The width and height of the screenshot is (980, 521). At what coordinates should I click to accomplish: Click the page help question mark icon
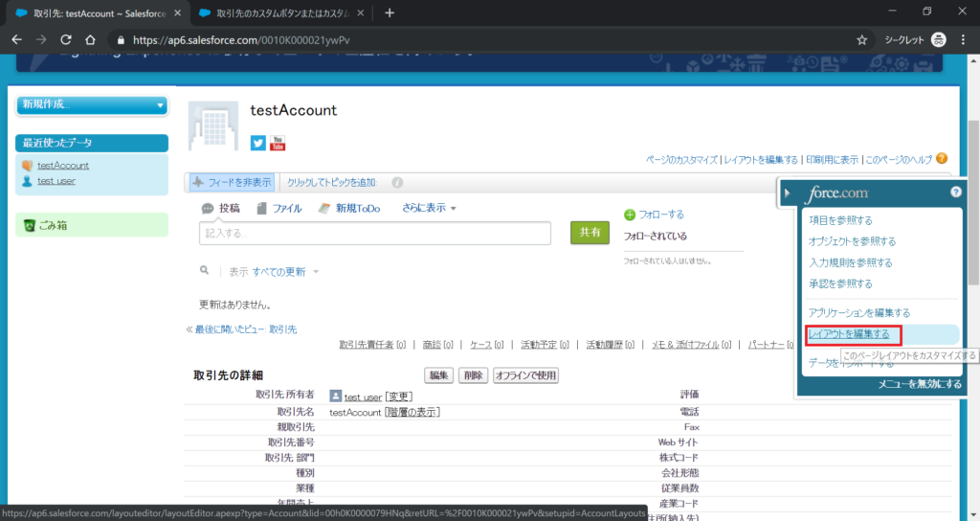tap(942, 158)
